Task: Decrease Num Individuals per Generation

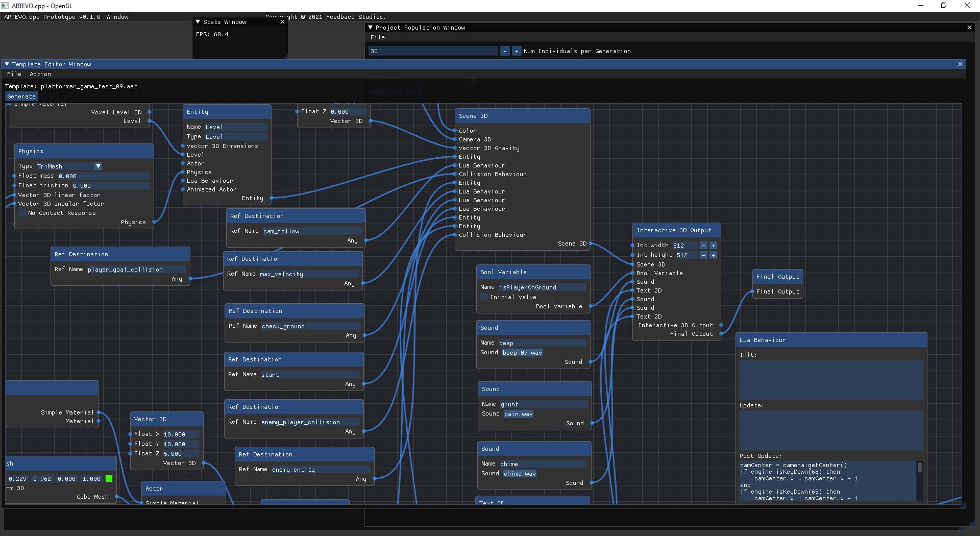Action: (505, 51)
